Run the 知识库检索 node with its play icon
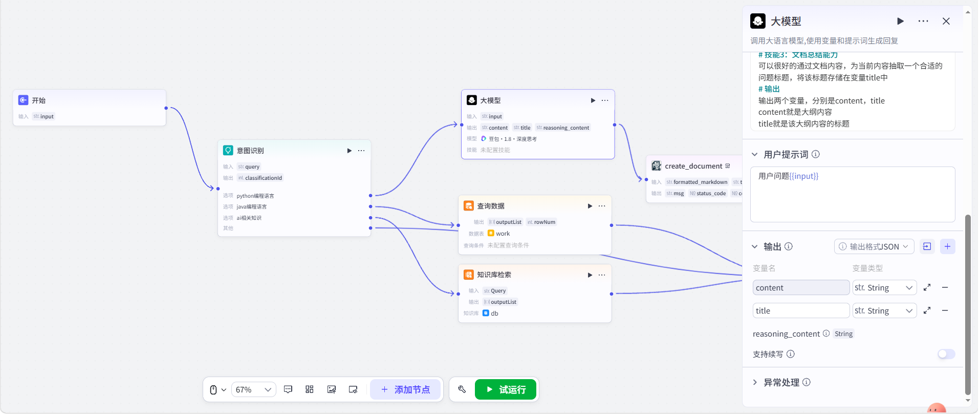Viewport: 980px width, 415px height. click(590, 275)
